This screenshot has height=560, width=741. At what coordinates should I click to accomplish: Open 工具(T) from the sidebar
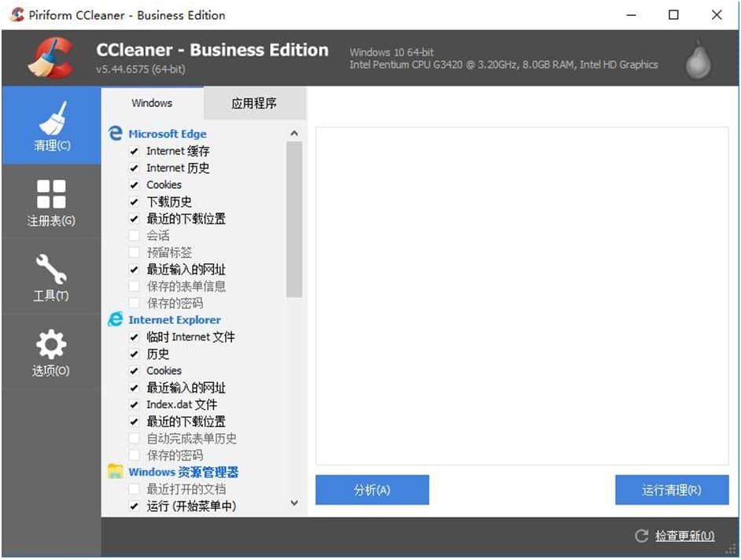pyautogui.click(x=50, y=277)
